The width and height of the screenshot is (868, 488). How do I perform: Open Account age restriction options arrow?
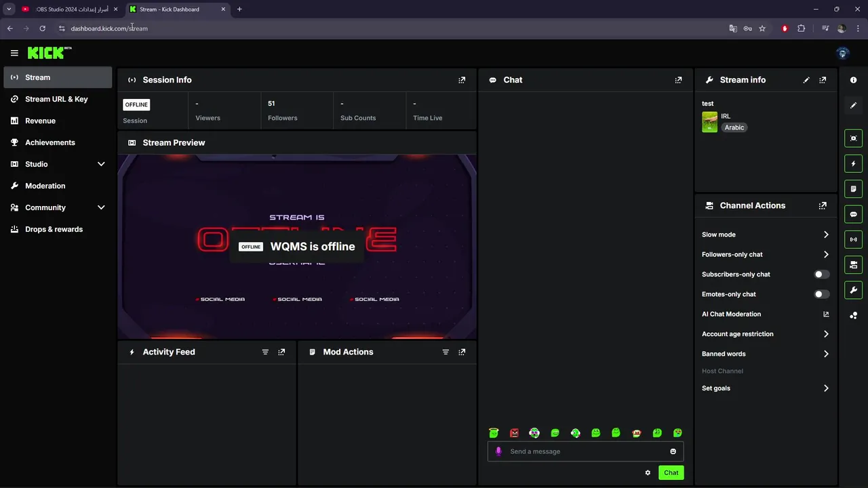click(826, 334)
